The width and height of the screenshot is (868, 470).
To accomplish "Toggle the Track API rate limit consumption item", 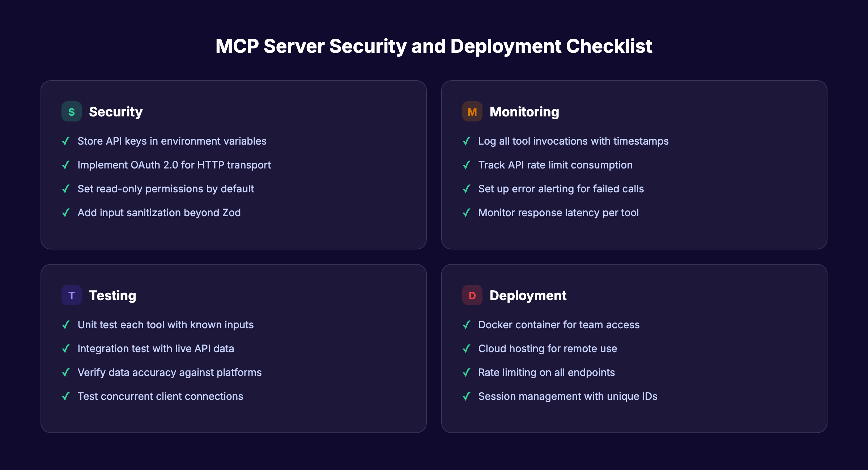I will [x=555, y=165].
